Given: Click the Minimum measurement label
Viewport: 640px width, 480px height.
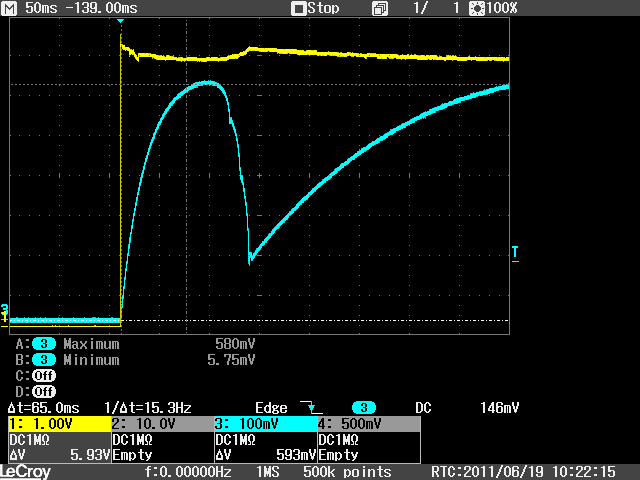Looking at the screenshot, I should click(x=91, y=360).
